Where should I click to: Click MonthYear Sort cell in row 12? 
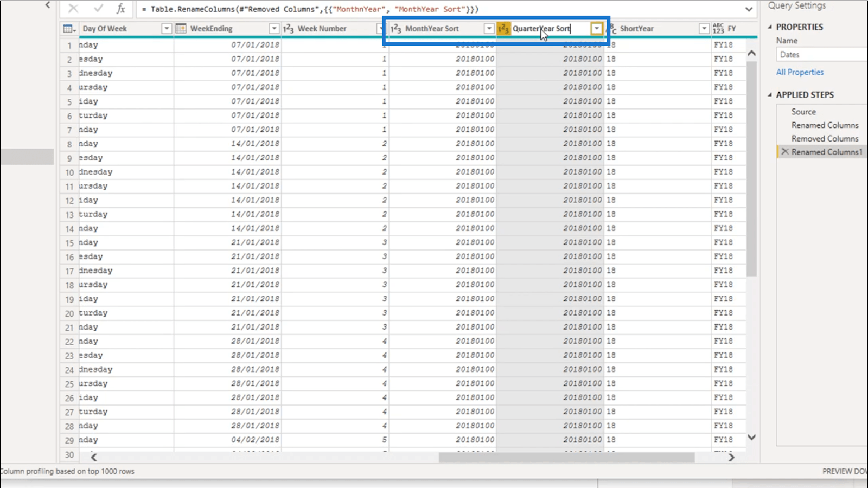point(442,200)
